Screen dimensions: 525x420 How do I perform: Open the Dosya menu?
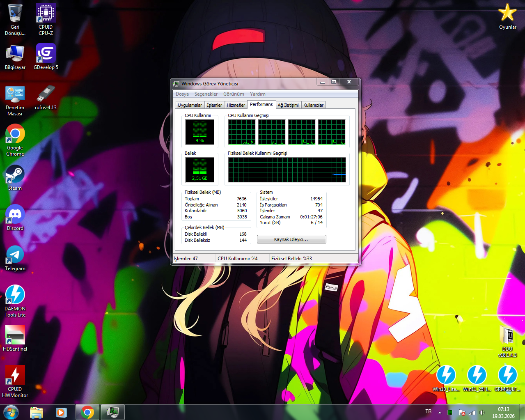(182, 94)
